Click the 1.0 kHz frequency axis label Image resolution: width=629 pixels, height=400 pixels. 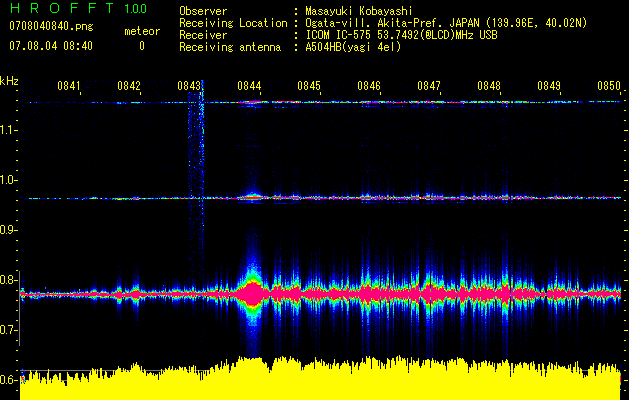9,181
